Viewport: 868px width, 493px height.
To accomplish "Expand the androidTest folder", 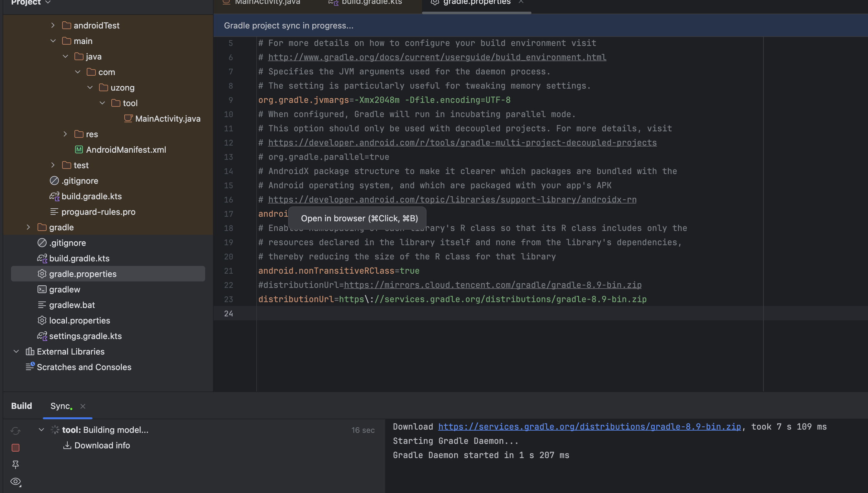I will [53, 26].
